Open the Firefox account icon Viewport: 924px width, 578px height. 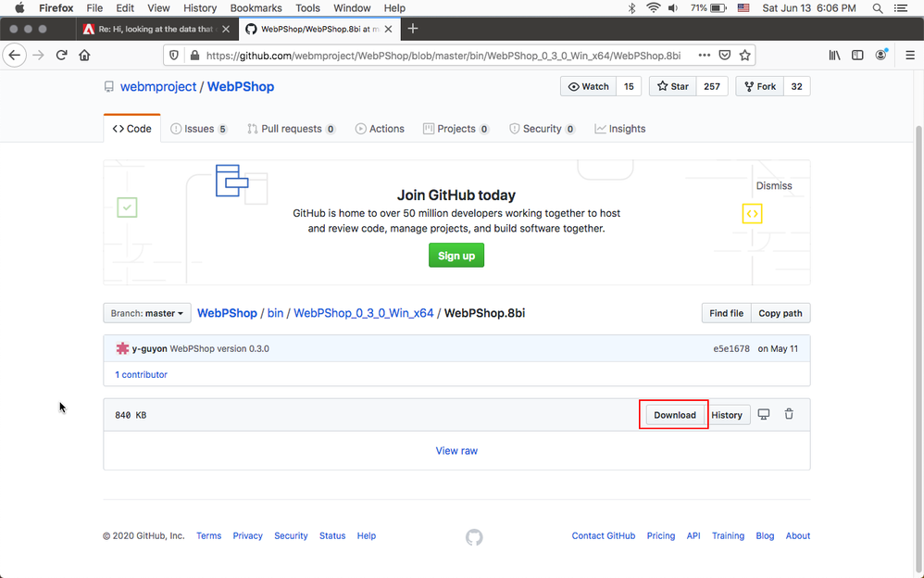[881, 55]
